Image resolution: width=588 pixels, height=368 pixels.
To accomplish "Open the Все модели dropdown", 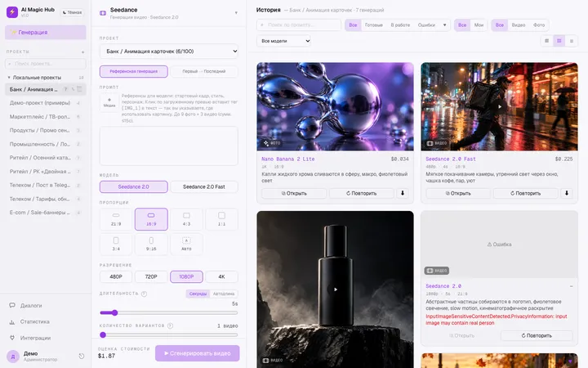I will (284, 41).
